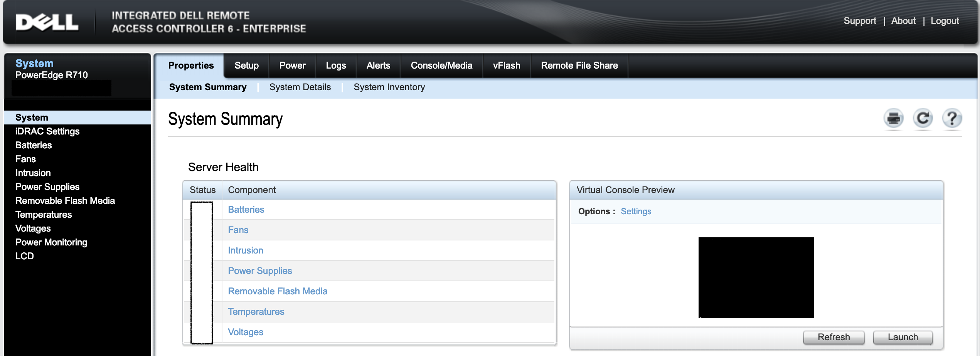Open help with the question mark icon
Viewport: 980px width, 356px height.
pos(952,118)
